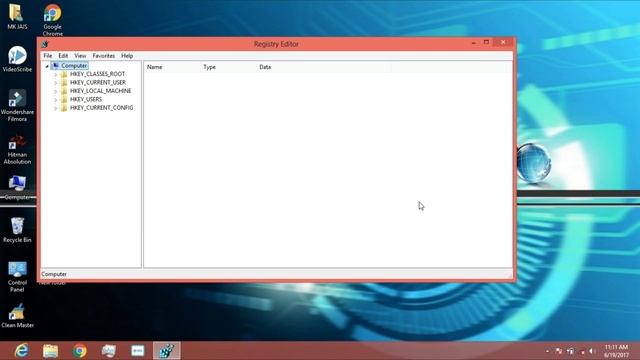The width and height of the screenshot is (640, 360).
Task: Click the HKEY_CURRENT_CONFIG folder icon
Action: click(64, 108)
